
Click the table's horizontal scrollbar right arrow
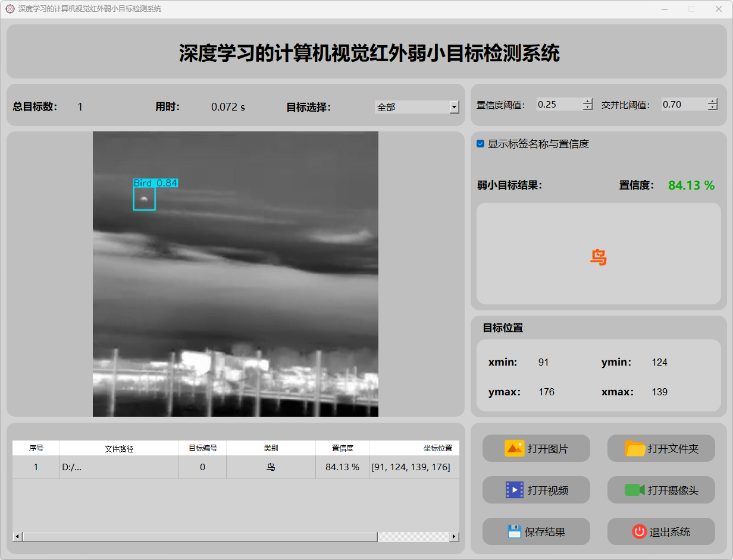tap(454, 537)
